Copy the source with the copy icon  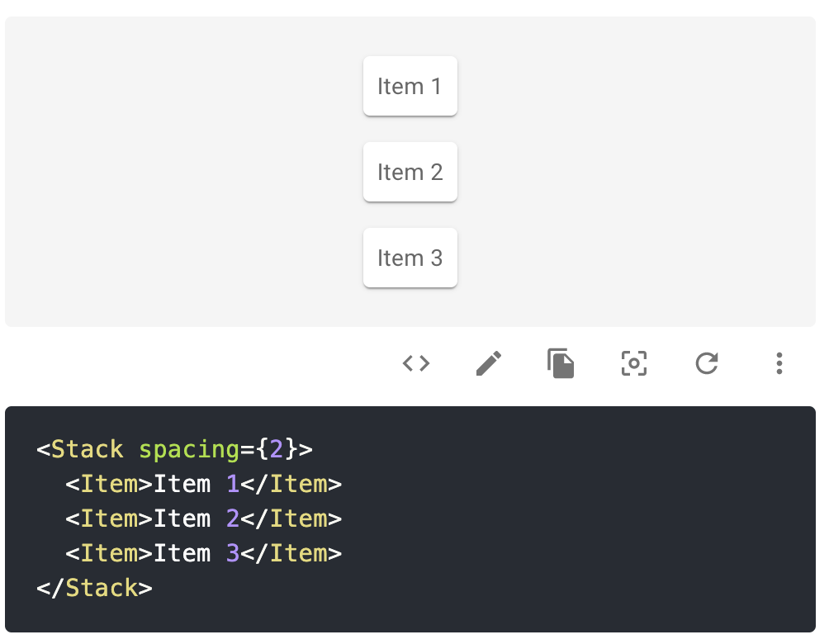[561, 363]
